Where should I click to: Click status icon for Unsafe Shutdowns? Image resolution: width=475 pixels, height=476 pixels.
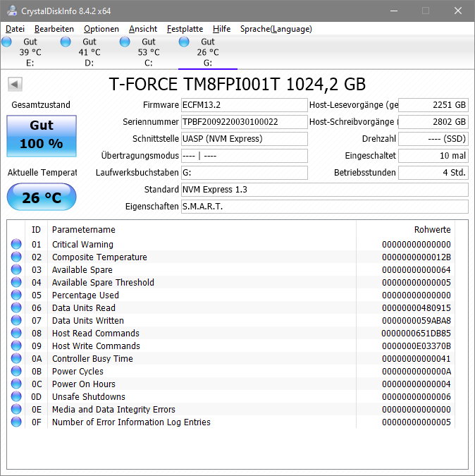point(16,396)
